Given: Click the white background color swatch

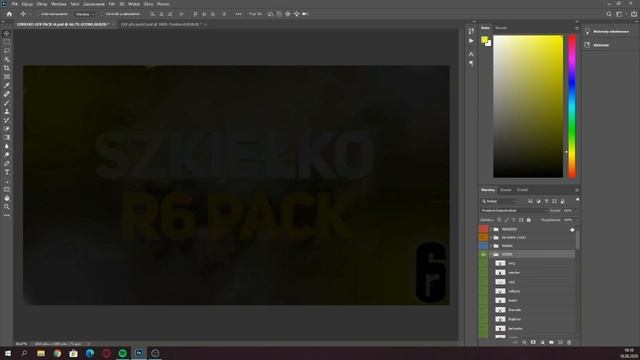Looking at the screenshot, I should pos(489,44).
